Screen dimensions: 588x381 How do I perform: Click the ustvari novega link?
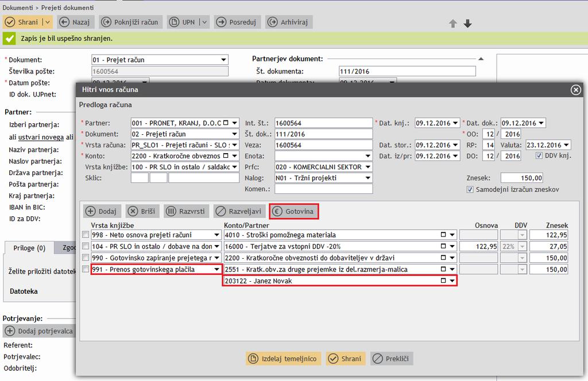[41, 137]
